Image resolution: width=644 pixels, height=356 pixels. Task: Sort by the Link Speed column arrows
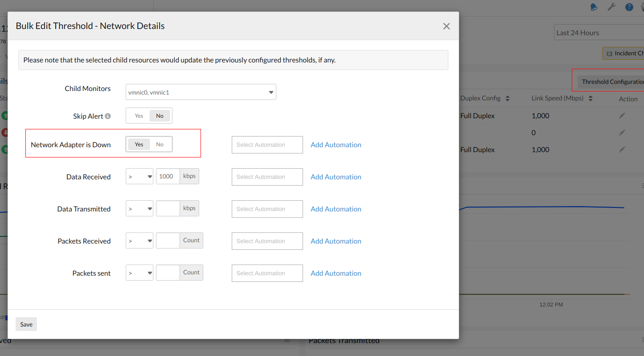tap(591, 98)
